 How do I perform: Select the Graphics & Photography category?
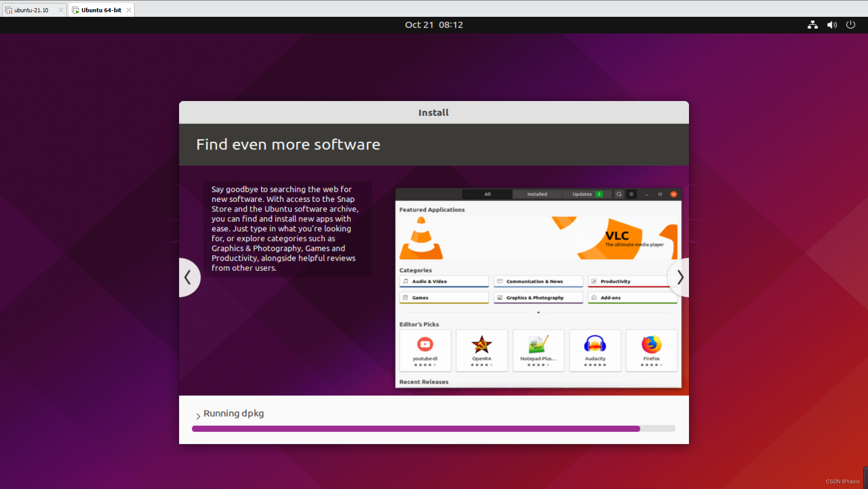tap(538, 297)
